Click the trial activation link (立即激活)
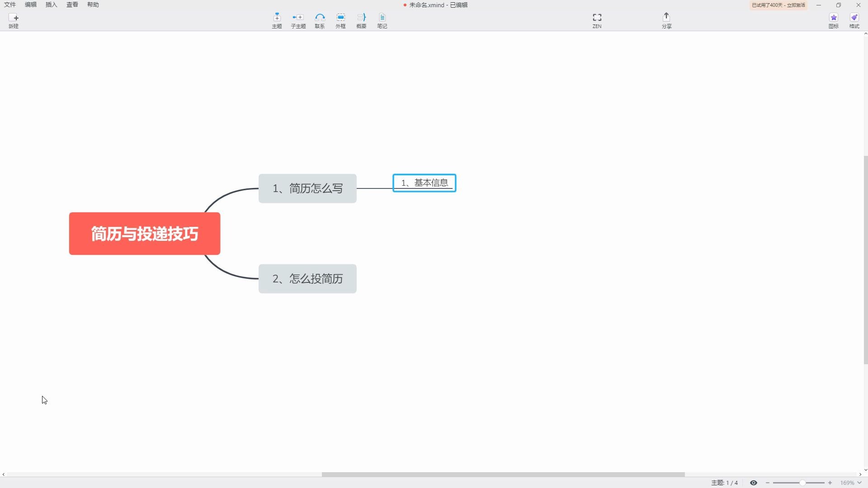 [796, 5]
